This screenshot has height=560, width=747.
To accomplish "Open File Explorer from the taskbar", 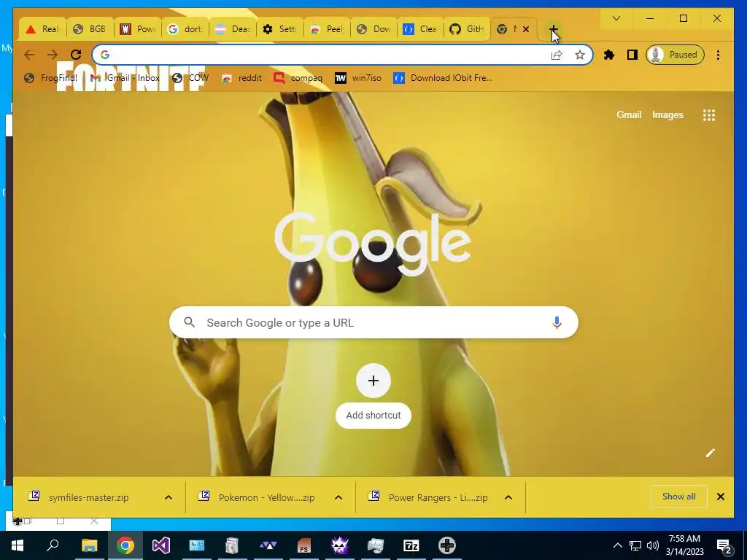I will 89,545.
